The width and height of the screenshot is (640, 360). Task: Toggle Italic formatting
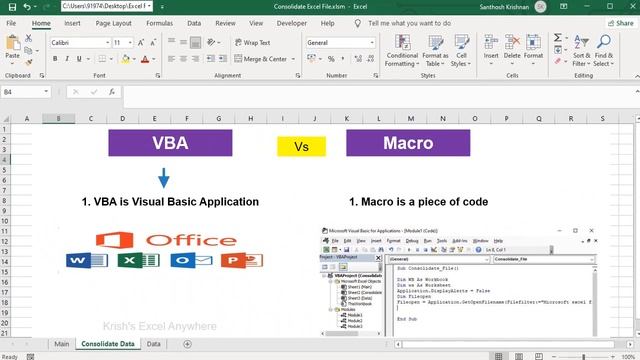(67, 59)
